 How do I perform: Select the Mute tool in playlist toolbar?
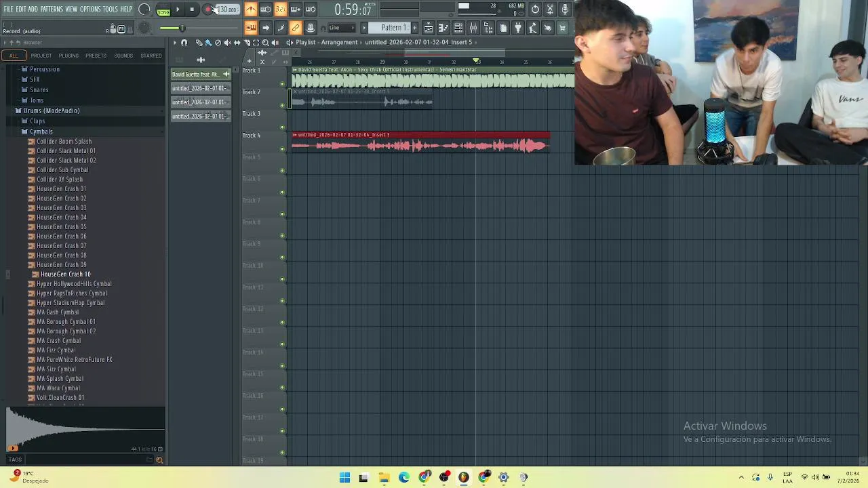[227, 42]
